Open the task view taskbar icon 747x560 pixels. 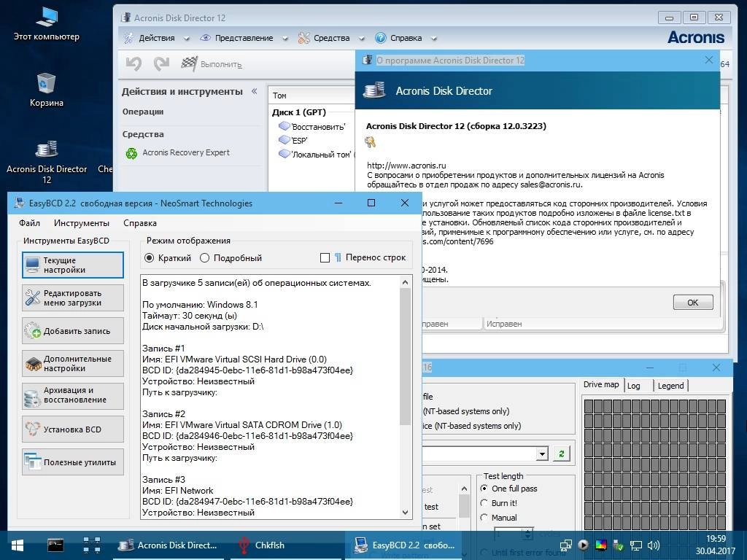91,545
